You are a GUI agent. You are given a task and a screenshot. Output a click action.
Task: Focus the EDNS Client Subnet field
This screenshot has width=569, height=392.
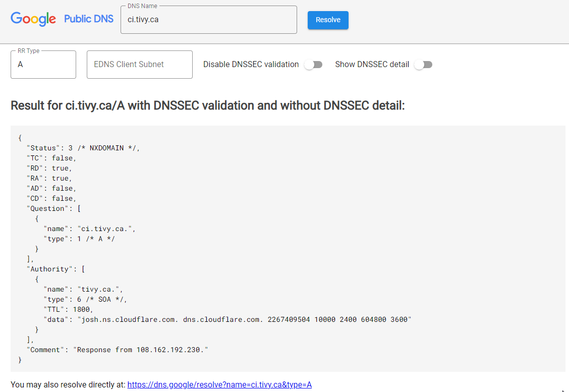pos(140,64)
